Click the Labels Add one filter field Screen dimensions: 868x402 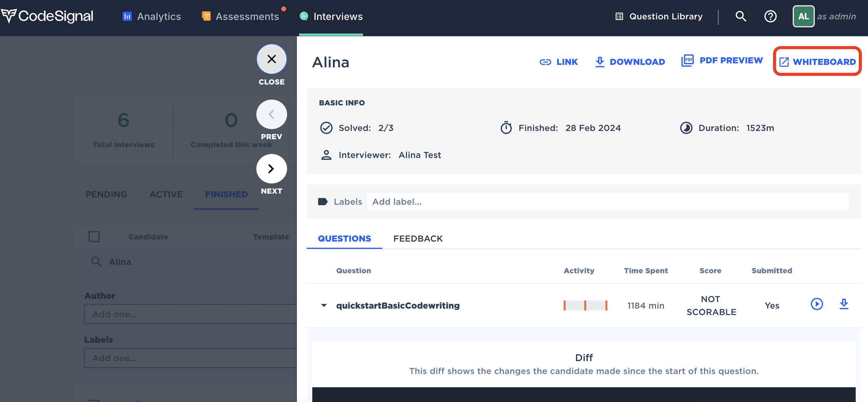[x=190, y=358]
